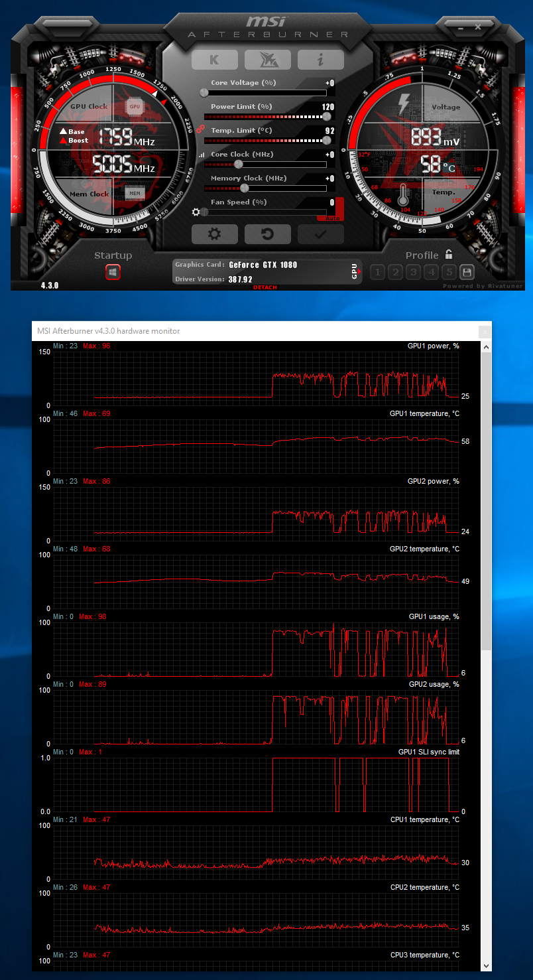Apply settings with the checkmark button
The image size is (533, 980).
[320, 234]
